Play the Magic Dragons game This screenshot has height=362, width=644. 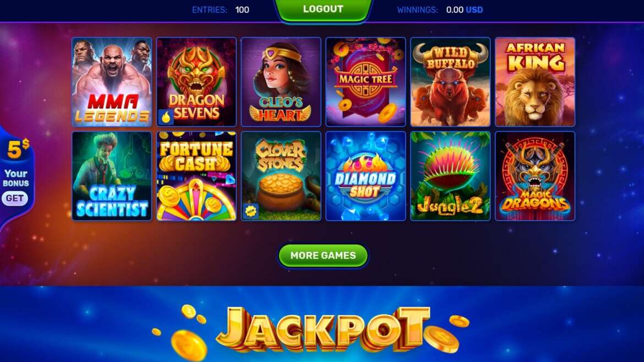tap(535, 176)
